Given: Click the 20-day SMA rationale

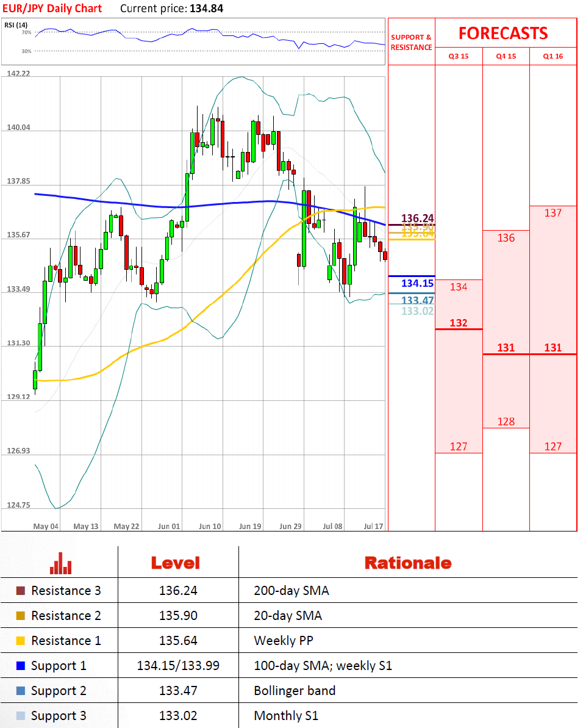Looking at the screenshot, I should 288,616.
